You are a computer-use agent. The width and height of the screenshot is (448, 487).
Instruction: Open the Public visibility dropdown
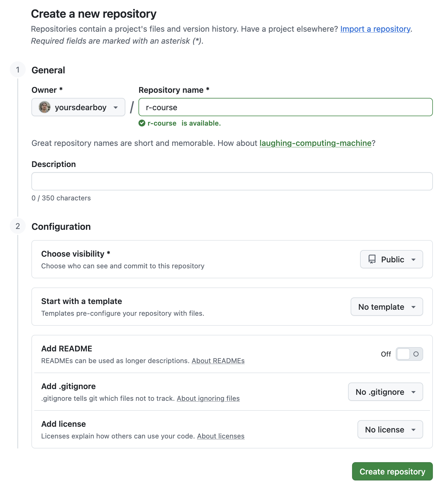pyautogui.click(x=391, y=259)
